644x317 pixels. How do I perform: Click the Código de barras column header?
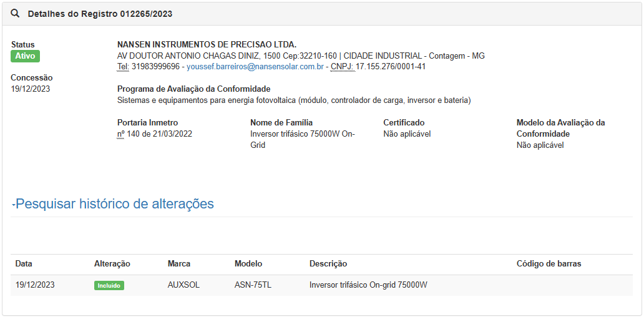coord(549,264)
